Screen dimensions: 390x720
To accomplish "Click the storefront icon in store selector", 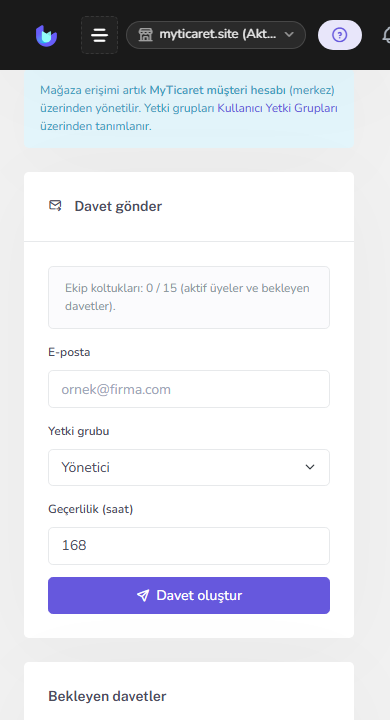I will (x=145, y=35).
